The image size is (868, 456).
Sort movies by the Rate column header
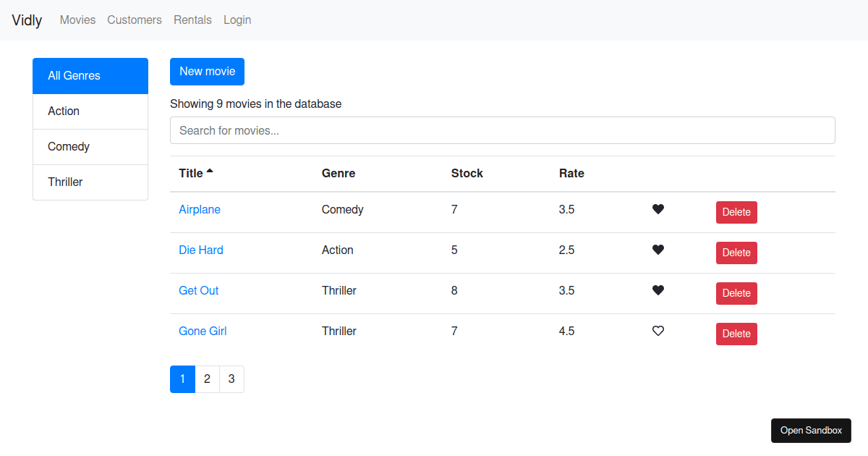point(571,173)
